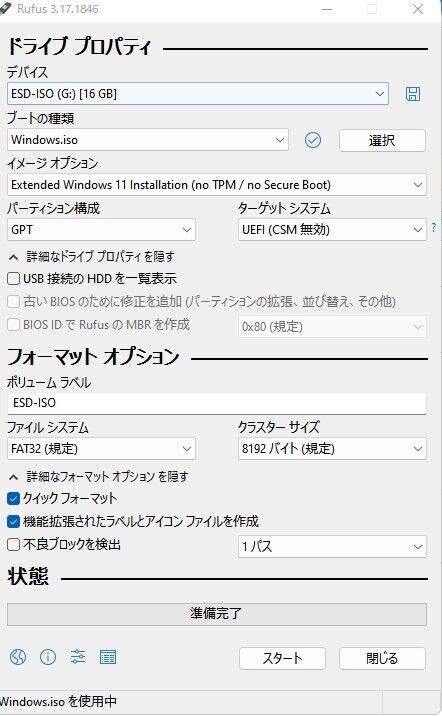
Task: Open the ターゲット システム dropdown showing UEFI
Action: pyautogui.click(x=332, y=230)
